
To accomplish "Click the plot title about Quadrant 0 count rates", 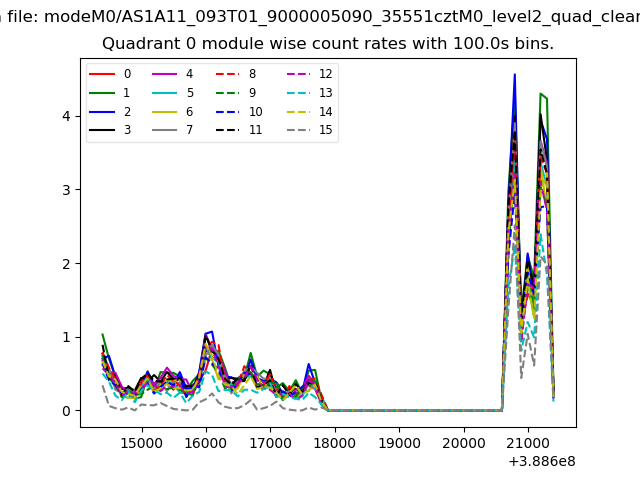I will [x=328, y=44].
